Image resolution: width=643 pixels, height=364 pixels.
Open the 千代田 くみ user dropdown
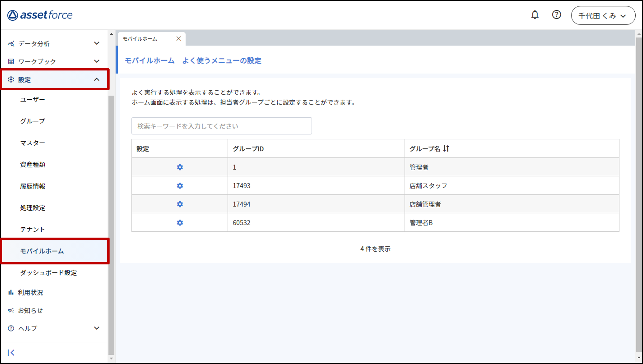603,16
